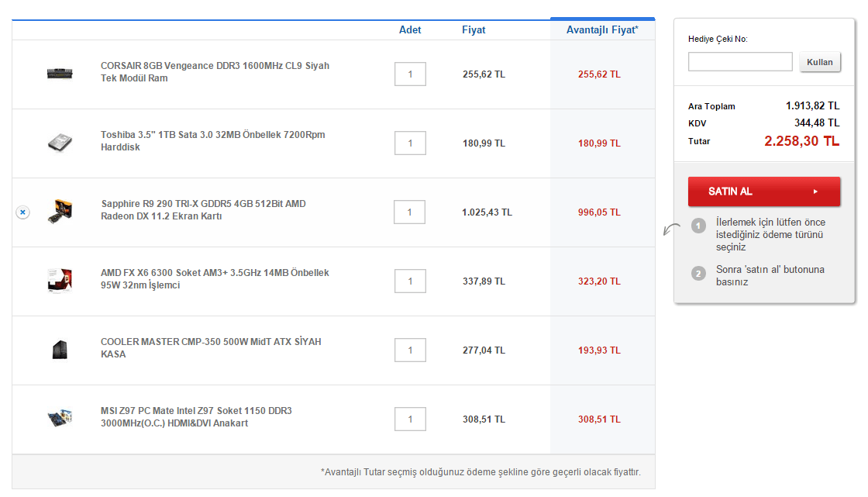Select the CORSAIR RAM quantity field
The image size is (868, 497).
click(410, 74)
